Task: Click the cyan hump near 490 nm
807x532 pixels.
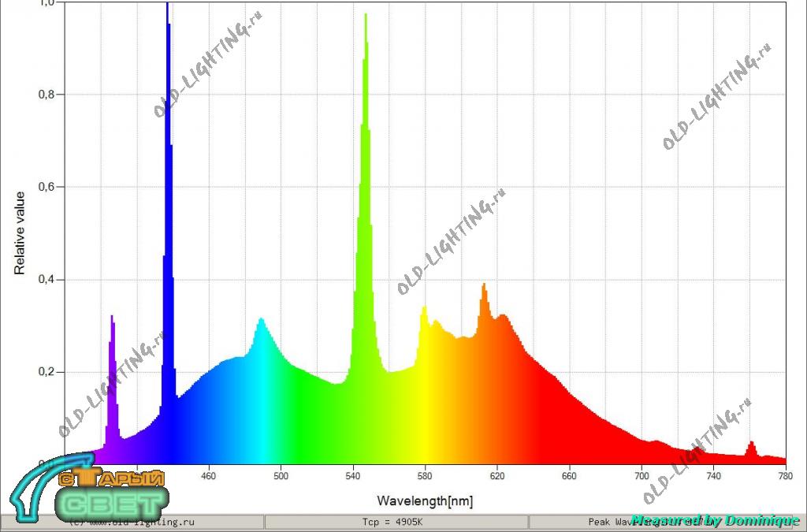Action: click(x=262, y=391)
